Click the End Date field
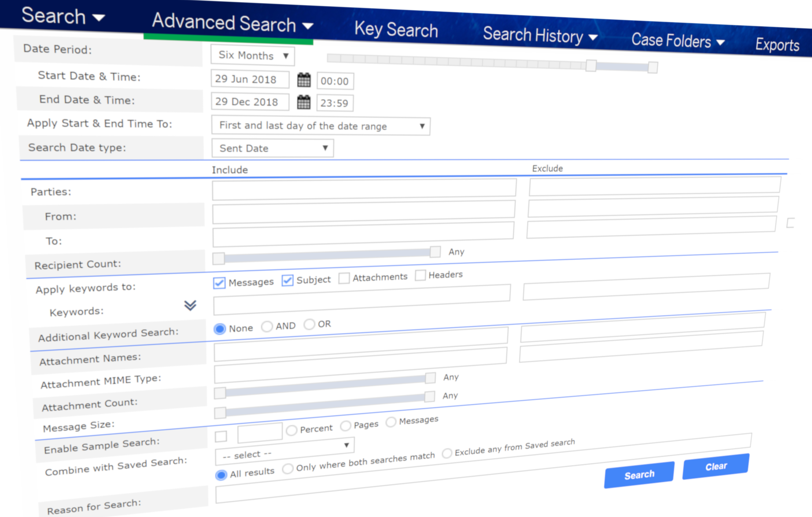This screenshot has height=517, width=812. (x=250, y=102)
